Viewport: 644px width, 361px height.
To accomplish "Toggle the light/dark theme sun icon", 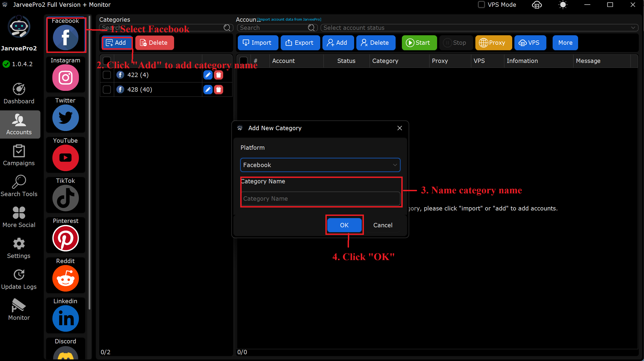I will [x=563, y=5].
